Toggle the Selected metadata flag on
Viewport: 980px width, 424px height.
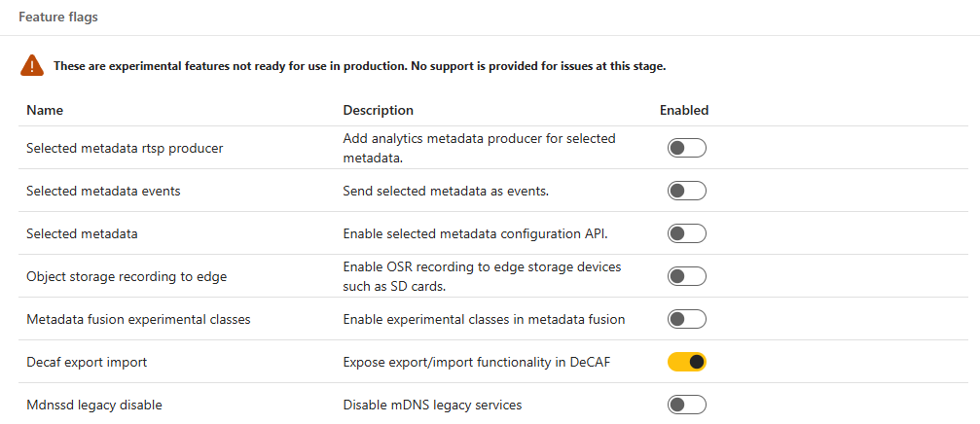pyautogui.click(x=687, y=233)
